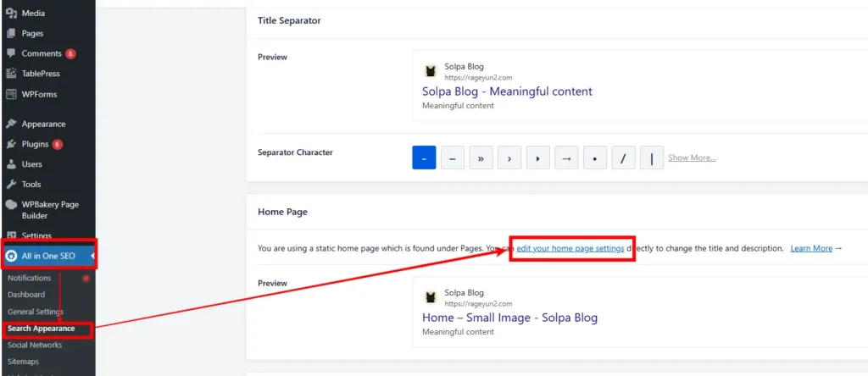Open Social Networks submenu
This screenshot has height=376, width=868.
click(x=35, y=345)
